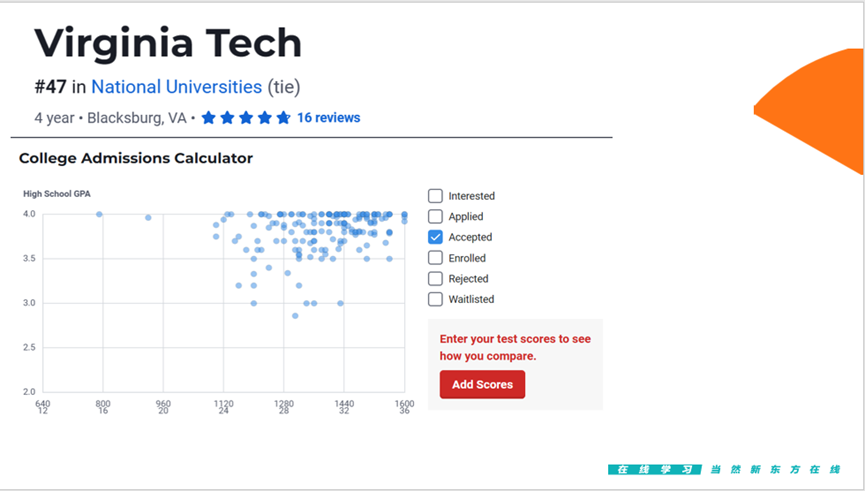Screen dimensions: 865x491
Task: Tick the Applied checkbox
Action: click(435, 216)
